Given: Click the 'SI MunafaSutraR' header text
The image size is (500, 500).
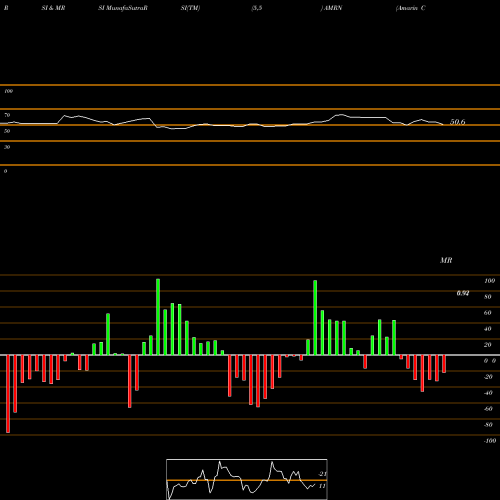Looking at the screenshot, I should [x=123, y=8].
